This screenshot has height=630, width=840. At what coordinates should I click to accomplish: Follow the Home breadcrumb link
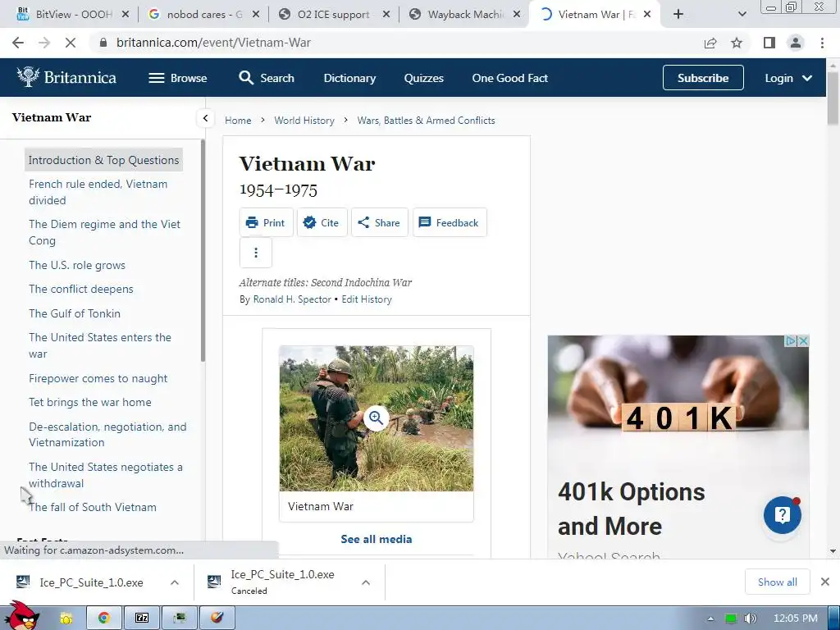coord(238,121)
